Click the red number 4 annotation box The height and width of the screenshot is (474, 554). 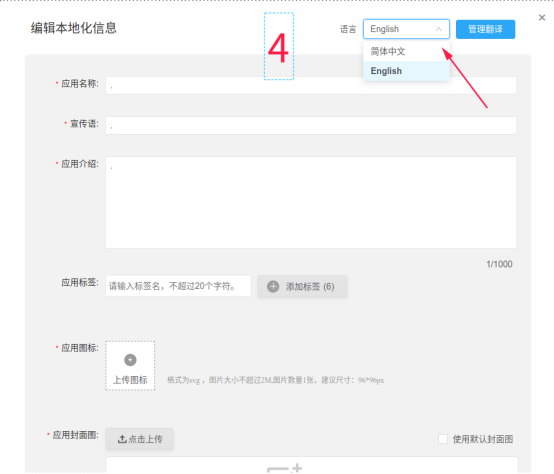pyautogui.click(x=279, y=46)
